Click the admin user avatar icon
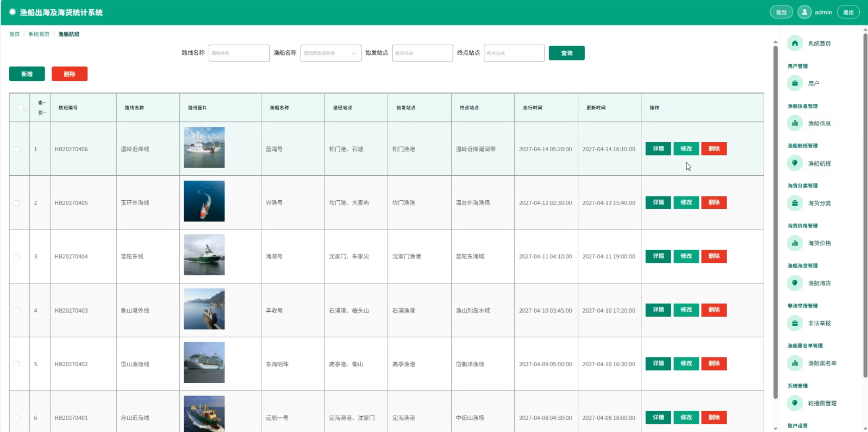Viewport: 868px width, 432px height. pos(804,12)
